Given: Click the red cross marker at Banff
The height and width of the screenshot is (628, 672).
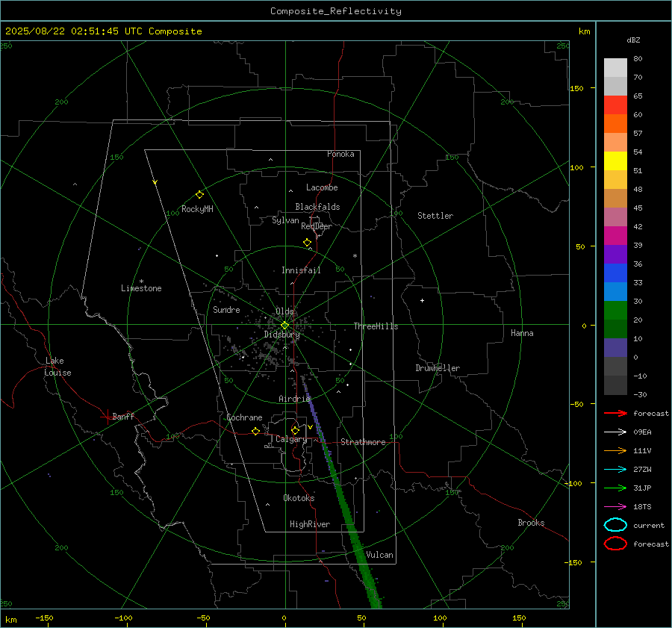Looking at the screenshot, I should [x=107, y=417].
